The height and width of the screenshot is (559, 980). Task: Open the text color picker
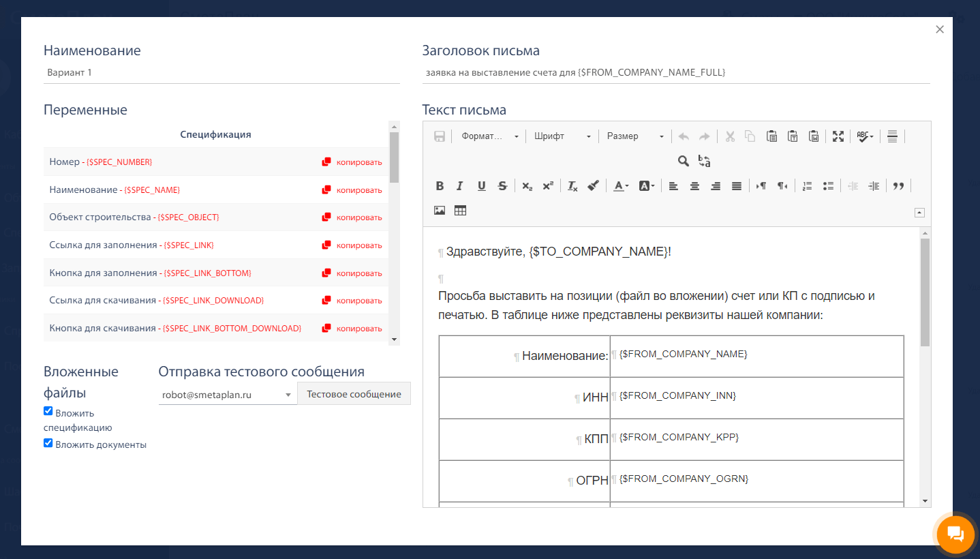coord(620,186)
